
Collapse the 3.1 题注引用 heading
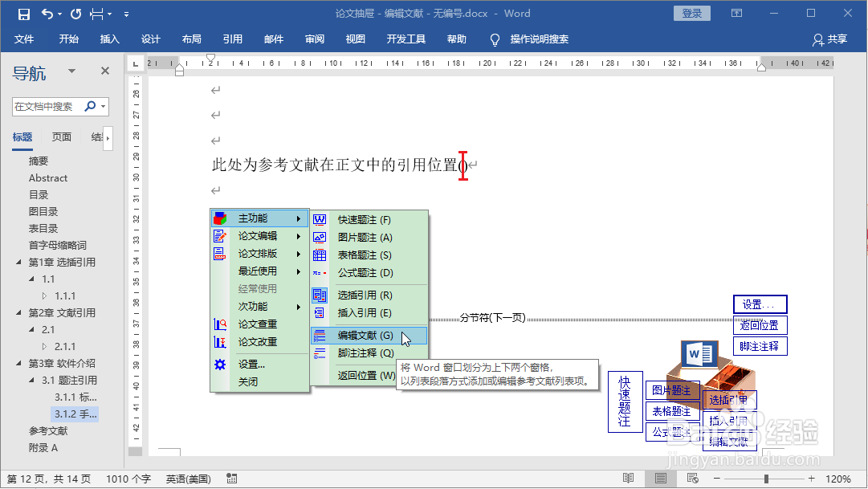(31, 380)
